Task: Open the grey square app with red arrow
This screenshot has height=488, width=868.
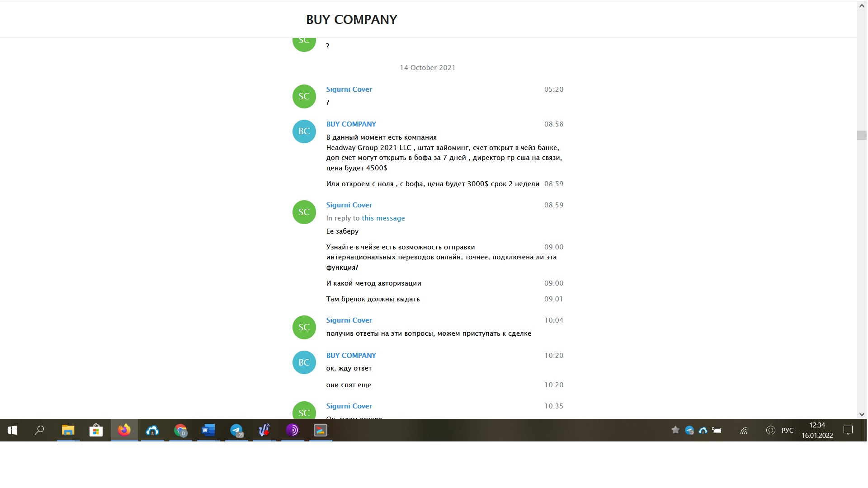Action: coord(321,430)
